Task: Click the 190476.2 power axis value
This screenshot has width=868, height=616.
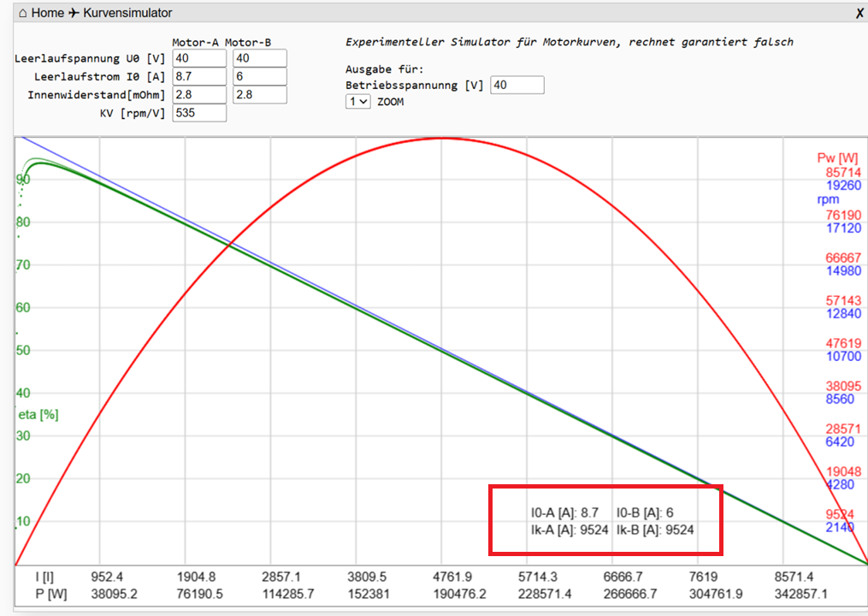Action: (x=459, y=594)
